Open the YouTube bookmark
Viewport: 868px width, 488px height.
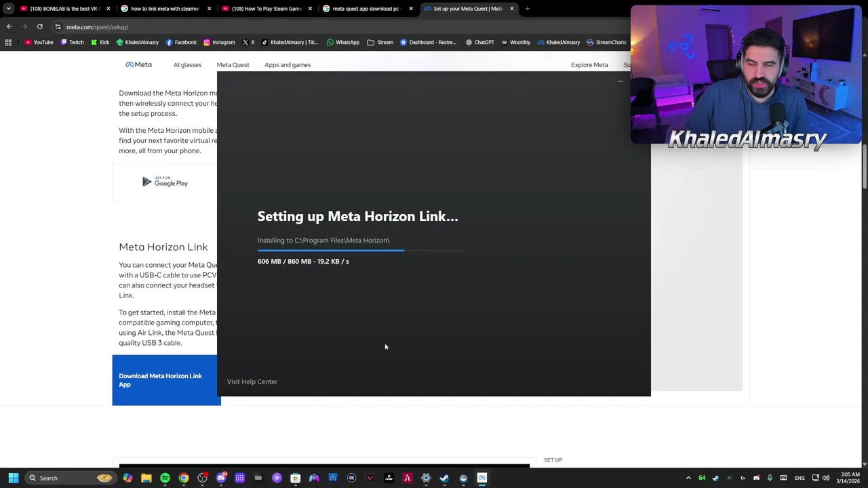point(39,42)
